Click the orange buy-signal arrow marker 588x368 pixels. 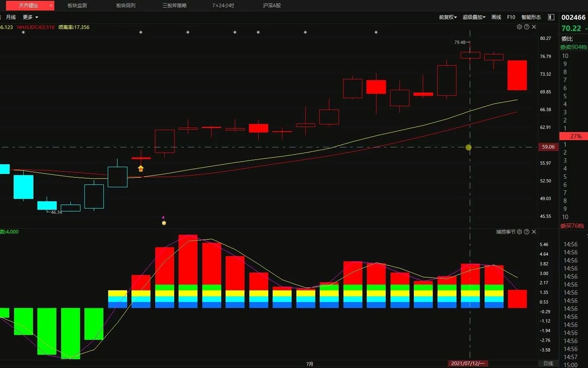[141, 168]
